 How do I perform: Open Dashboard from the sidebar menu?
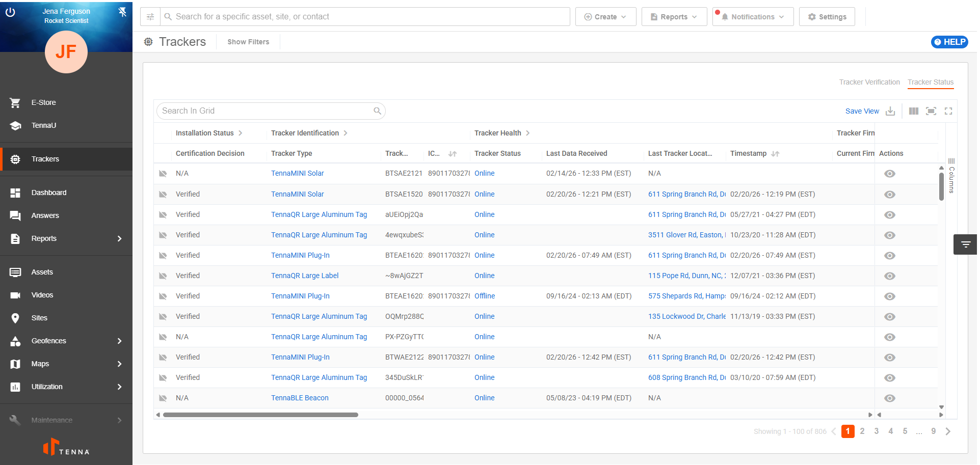(x=49, y=193)
